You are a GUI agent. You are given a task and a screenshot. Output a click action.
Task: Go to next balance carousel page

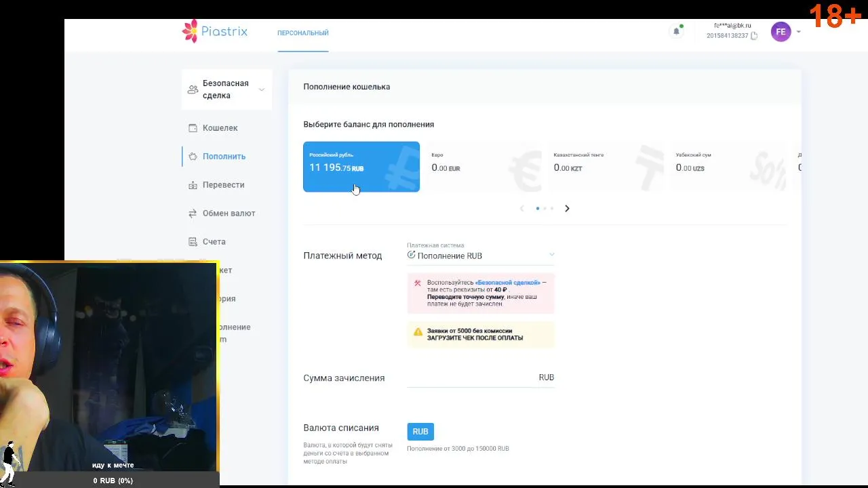coord(567,209)
